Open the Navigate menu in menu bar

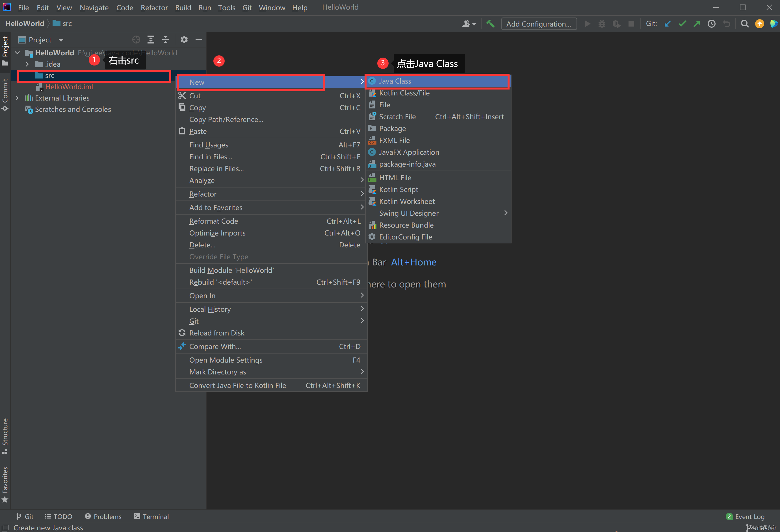coord(94,7)
